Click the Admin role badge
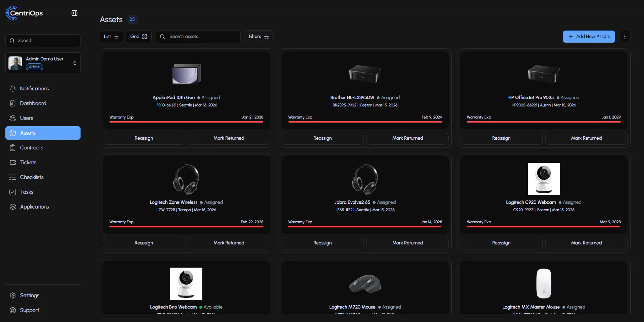Screen dimensions: 644x322 coord(35,67)
